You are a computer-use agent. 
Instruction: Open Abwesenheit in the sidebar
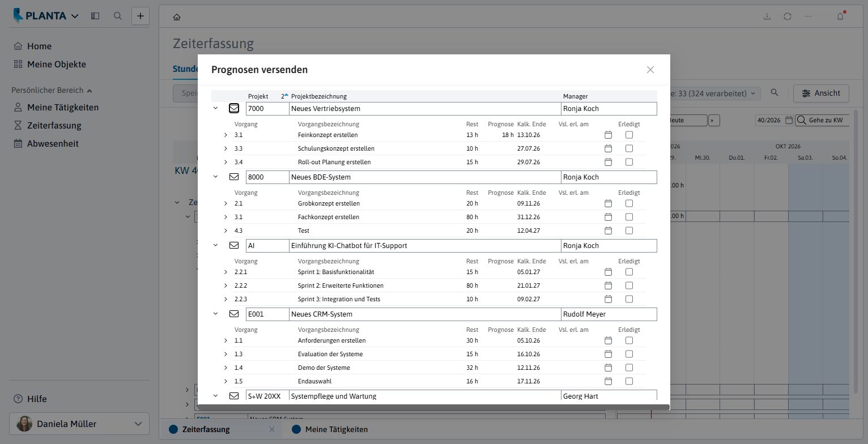coord(53,143)
